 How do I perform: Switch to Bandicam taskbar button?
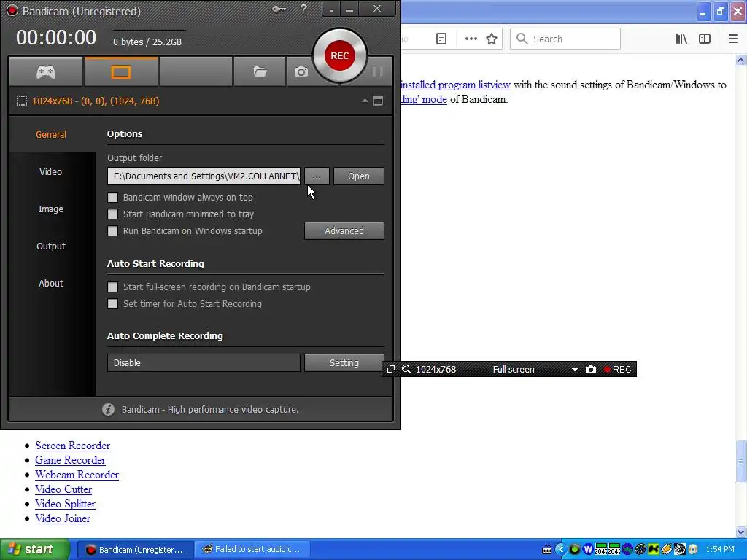[x=135, y=550]
